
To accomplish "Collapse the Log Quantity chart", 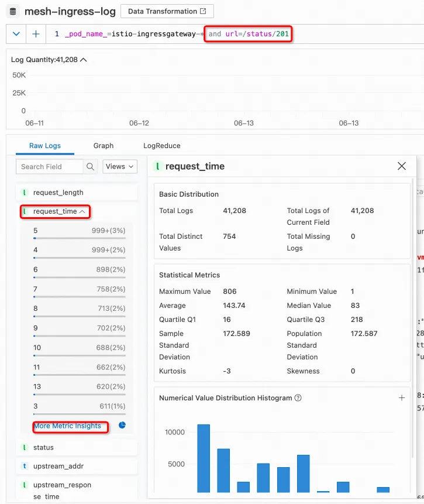I will [83, 60].
